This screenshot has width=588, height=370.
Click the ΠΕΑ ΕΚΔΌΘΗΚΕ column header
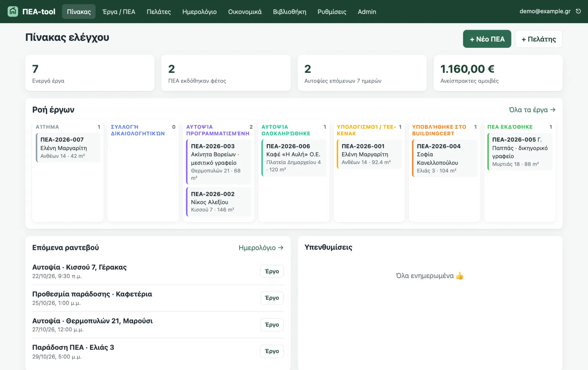(x=510, y=127)
